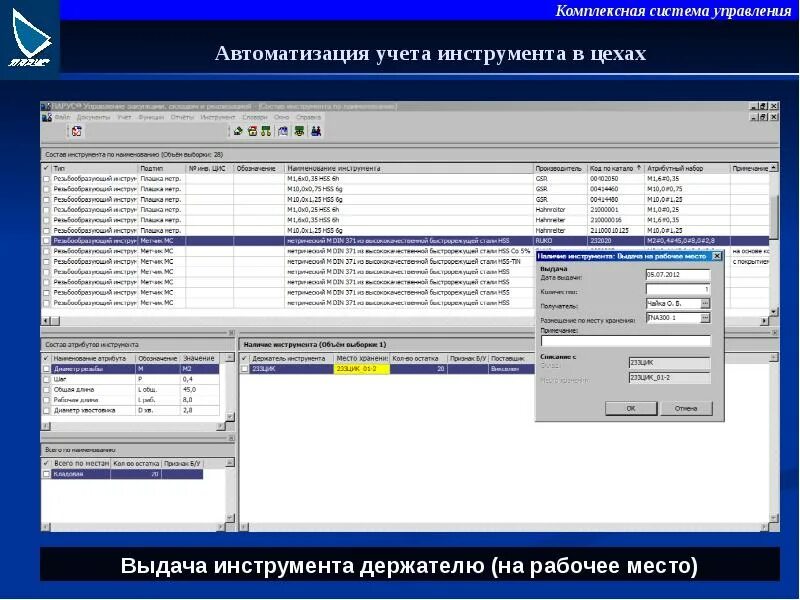Sort by 'Атрибутный набор' column header
This screenshot has width=800, height=600.
tap(687, 168)
